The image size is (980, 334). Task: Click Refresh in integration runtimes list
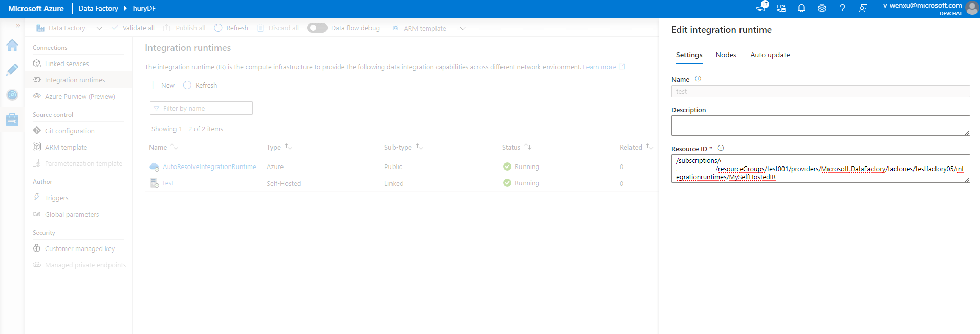click(200, 85)
